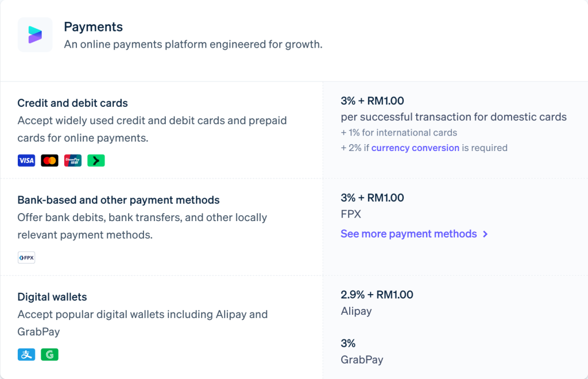This screenshot has width=588, height=379.
Task: Click the 2.9% + RM1.00 Alipay price
Action: coord(377,295)
